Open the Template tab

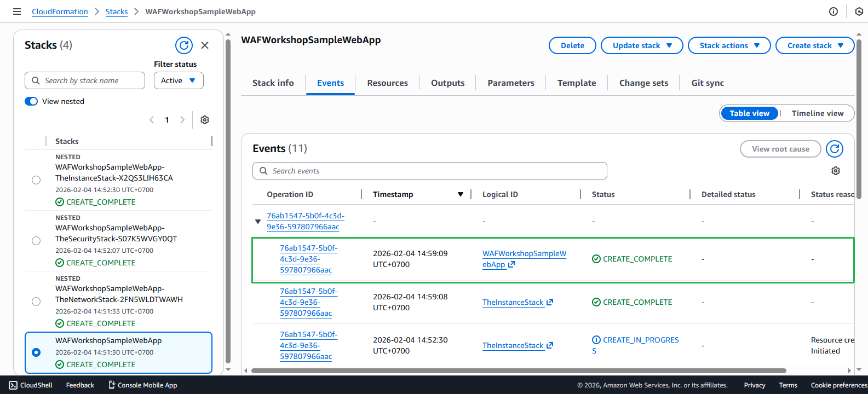click(577, 83)
